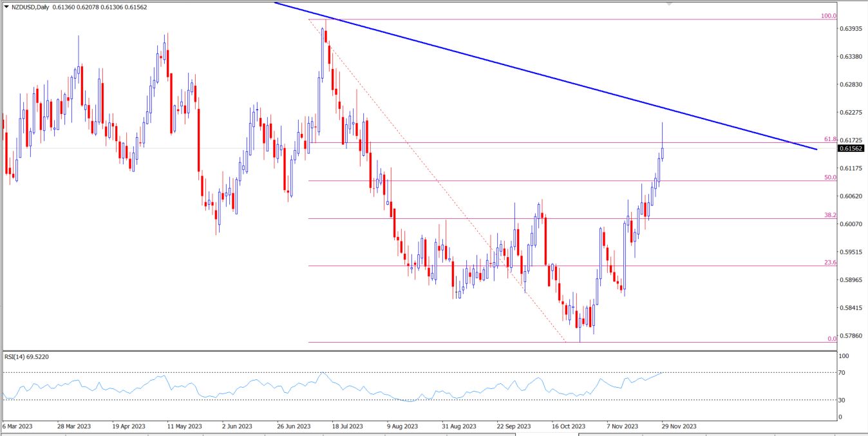Open the chart dropdown arrow beside NZDUSD,Daily

pyautogui.click(x=5, y=7)
